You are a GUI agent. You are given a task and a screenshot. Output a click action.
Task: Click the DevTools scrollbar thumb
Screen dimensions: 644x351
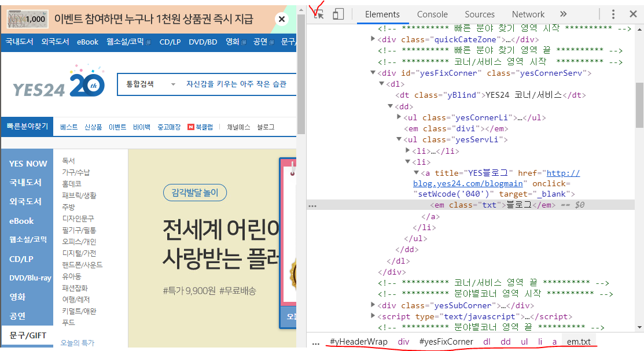(x=639, y=105)
